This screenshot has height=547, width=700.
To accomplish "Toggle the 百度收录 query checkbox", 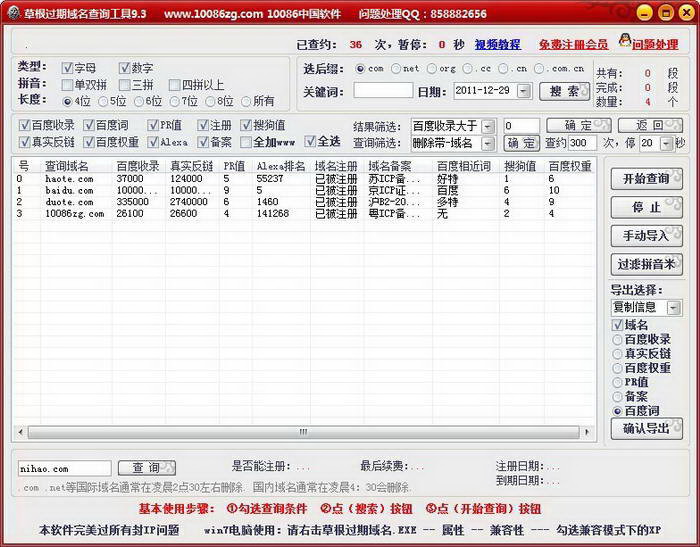I will click(25, 125).
